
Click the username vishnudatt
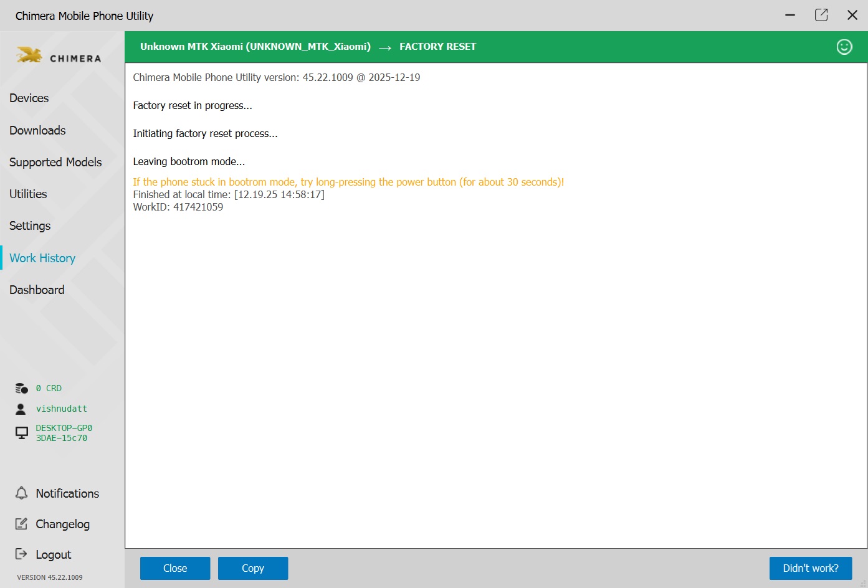coord(62,409)
